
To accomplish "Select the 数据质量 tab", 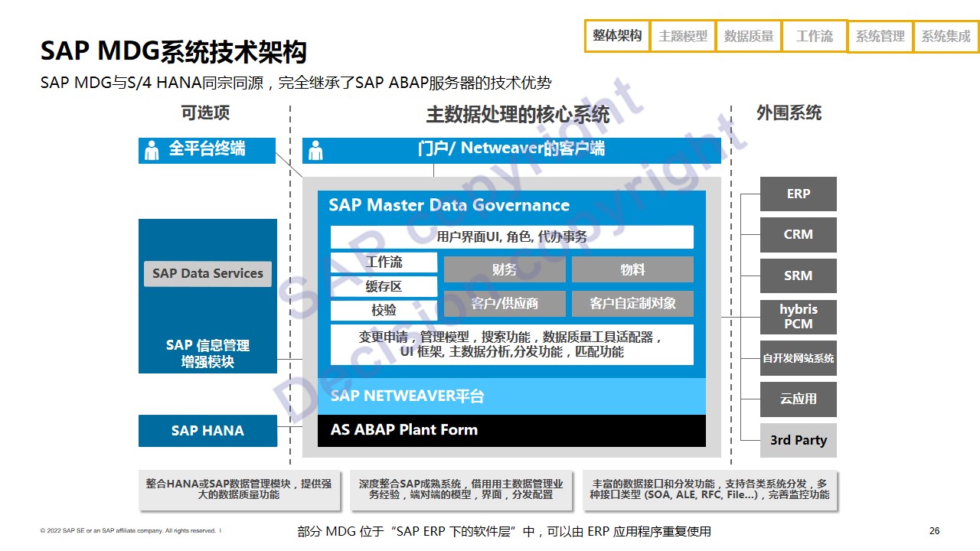I will pos(749,36).
